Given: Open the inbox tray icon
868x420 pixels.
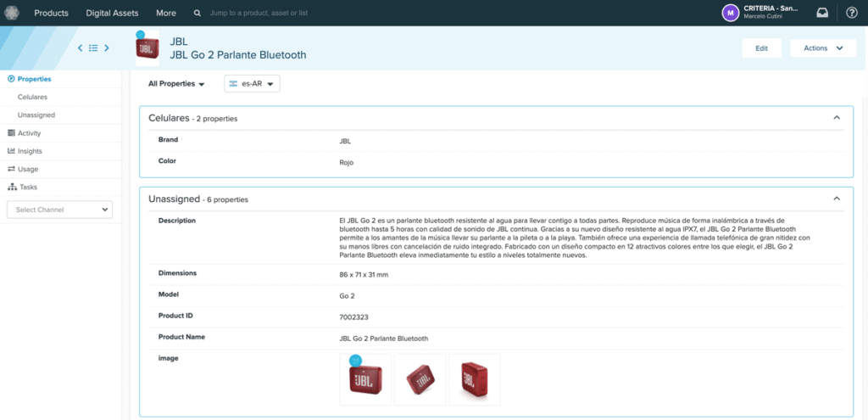Looking at the screenshot, I should pos(822,13).
